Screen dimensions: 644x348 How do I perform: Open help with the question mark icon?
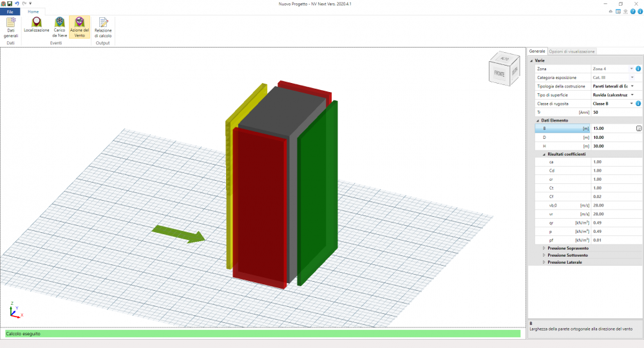coord(633,12)
